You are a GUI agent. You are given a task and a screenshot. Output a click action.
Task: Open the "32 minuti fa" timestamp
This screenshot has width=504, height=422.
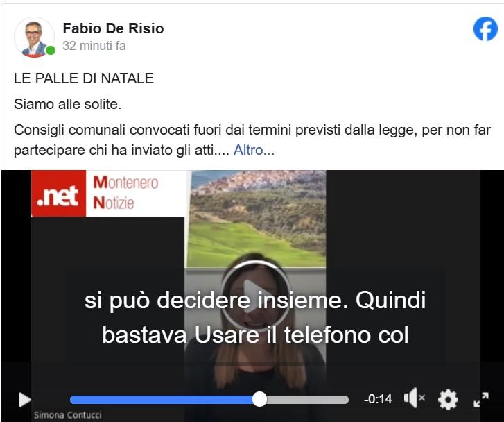click(x=94, y=46)
